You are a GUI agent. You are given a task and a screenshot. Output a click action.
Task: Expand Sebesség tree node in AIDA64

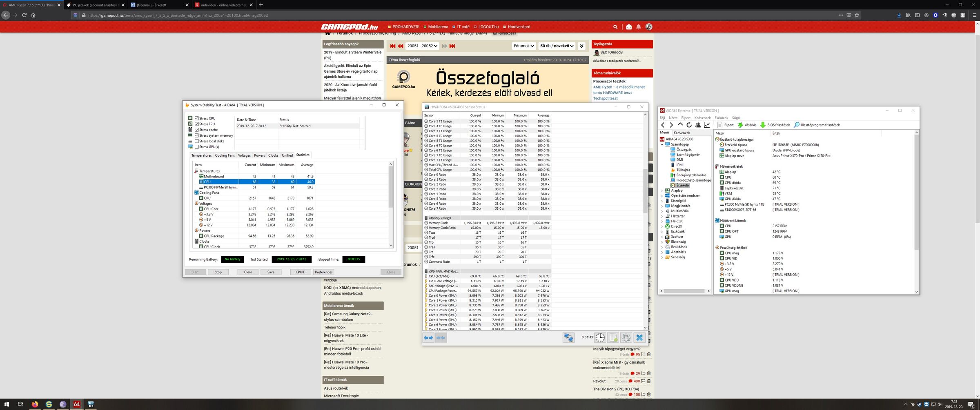662,257
